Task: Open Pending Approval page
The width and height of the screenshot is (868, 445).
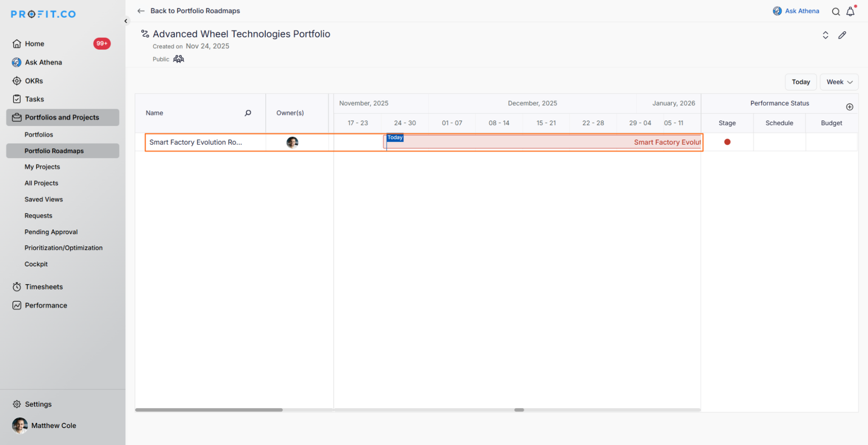Action: [51, 232]
